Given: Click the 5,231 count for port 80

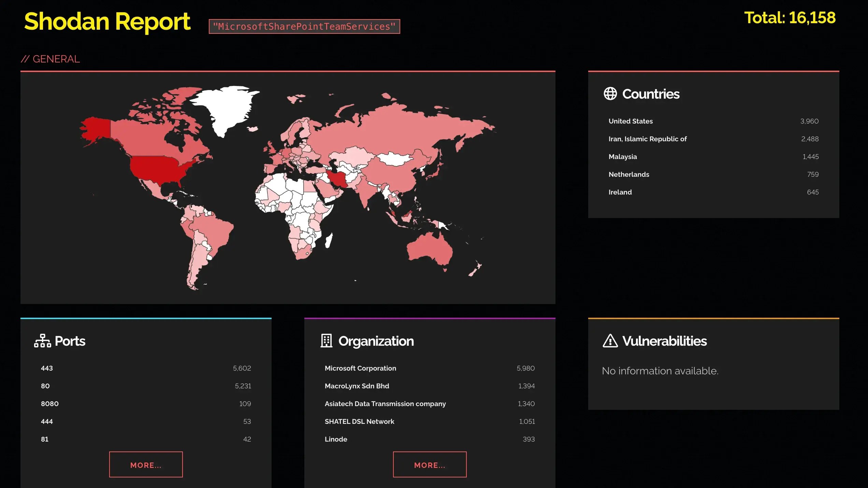Looking at the screenshot, I should [243, 386].
